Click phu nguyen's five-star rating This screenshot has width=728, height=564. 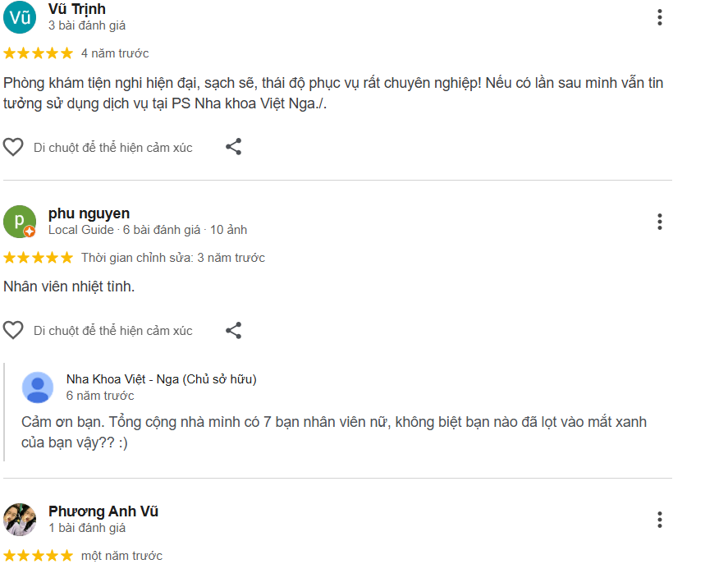tap(38, 258)
